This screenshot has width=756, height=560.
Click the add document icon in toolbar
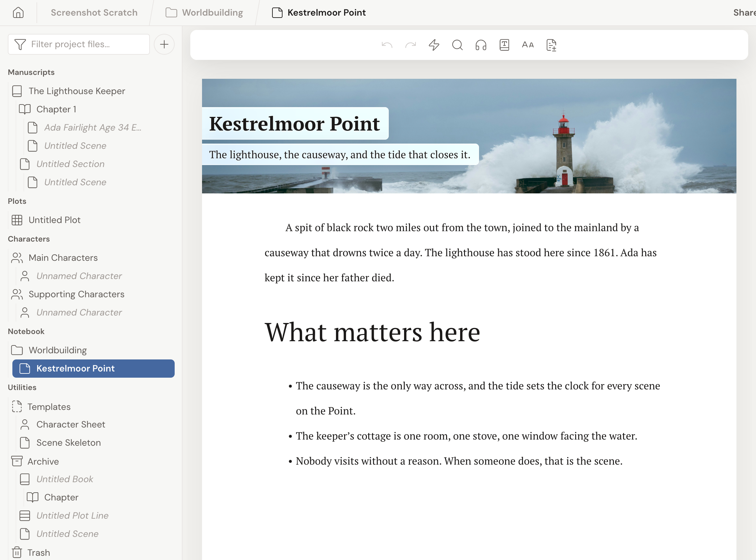click(551, 45)
